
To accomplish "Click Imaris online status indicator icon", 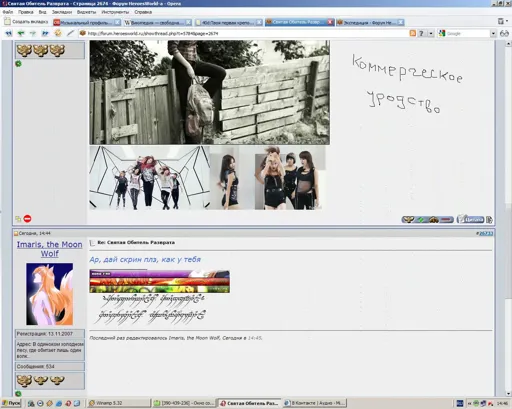I will 18,394.
